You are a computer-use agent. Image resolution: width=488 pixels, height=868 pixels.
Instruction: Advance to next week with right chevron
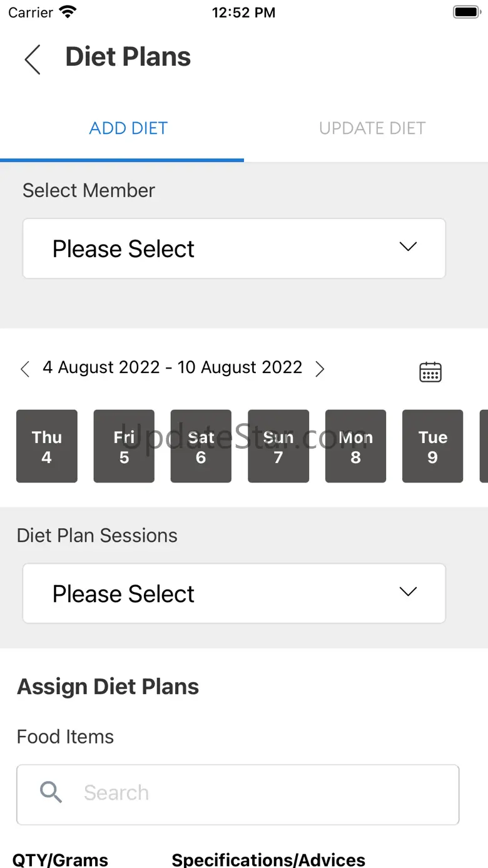pyautogui.click(x=320, y=369)
